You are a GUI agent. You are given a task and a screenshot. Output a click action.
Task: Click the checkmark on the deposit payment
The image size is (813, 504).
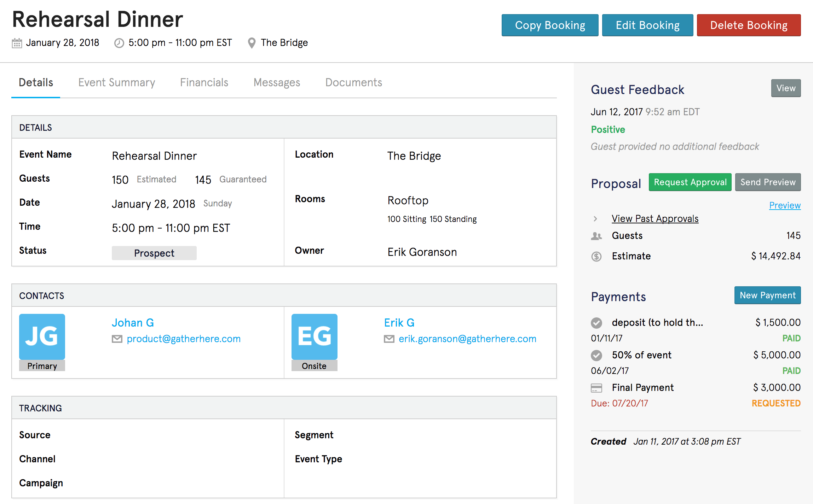596,323
